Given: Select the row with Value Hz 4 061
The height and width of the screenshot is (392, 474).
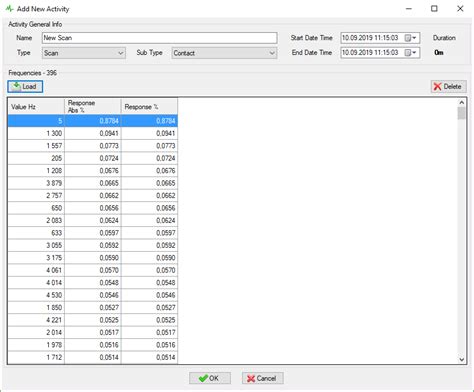Looking at the screenshot, I should tap(93, 270).
